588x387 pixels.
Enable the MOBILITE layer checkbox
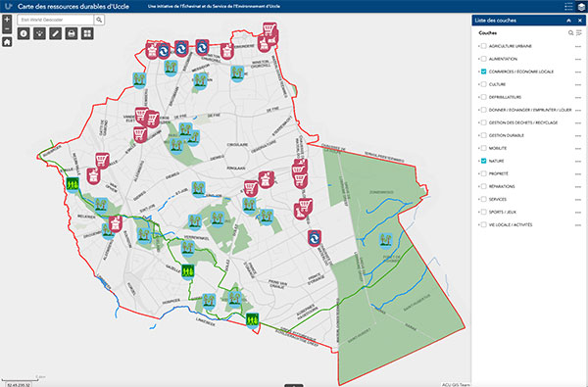[484, 148]
